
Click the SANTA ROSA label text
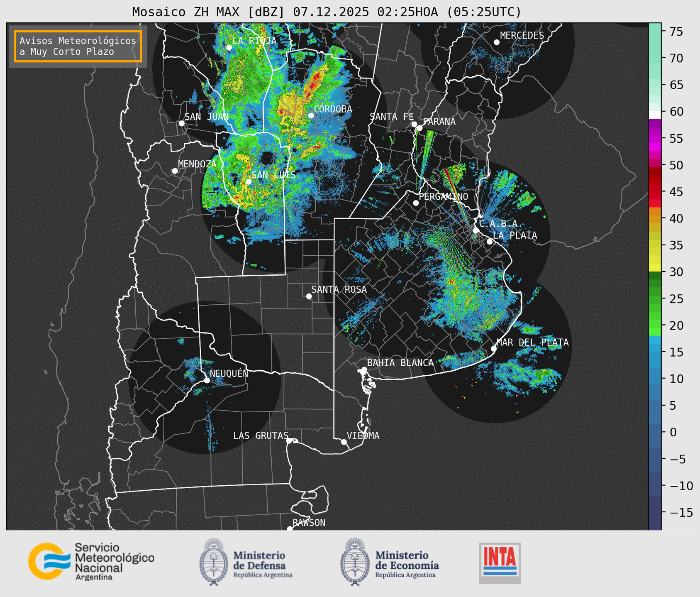click(x=339, y=289)
